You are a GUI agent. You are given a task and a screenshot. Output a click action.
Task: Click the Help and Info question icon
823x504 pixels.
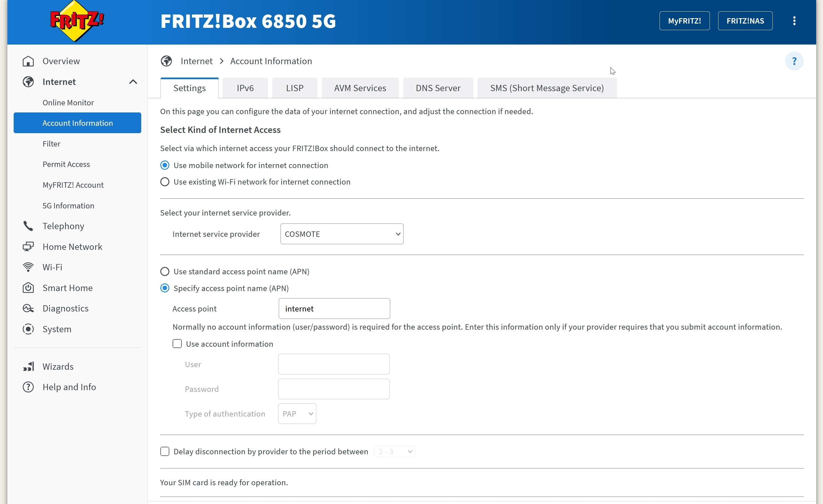(28, 387)
